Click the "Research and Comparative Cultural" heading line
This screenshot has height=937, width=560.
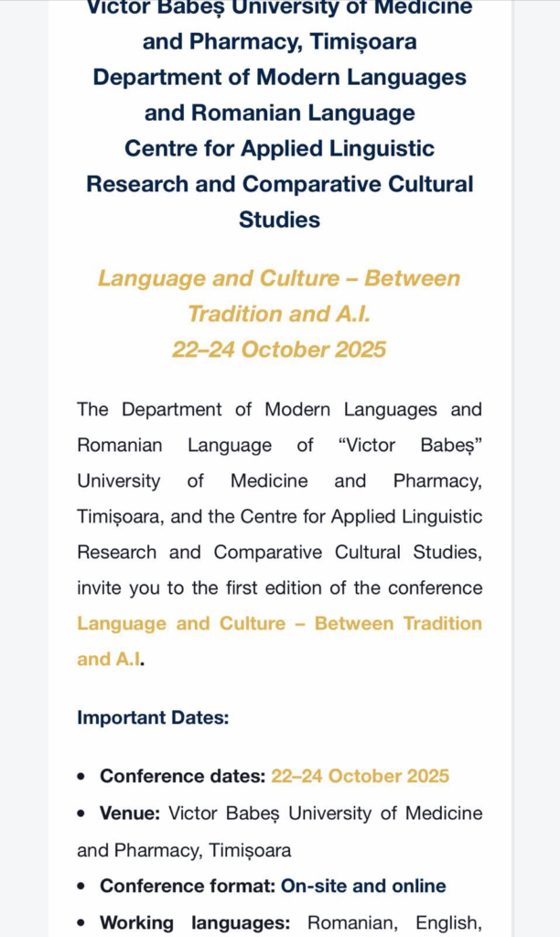(x=279, y=184)
